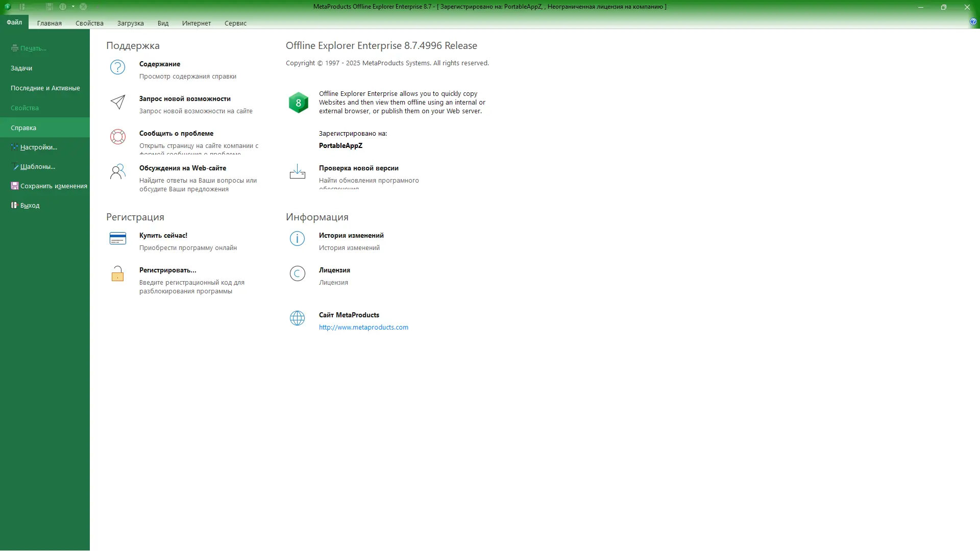Click the open padlock Регистрировать icon

point(117,273)
